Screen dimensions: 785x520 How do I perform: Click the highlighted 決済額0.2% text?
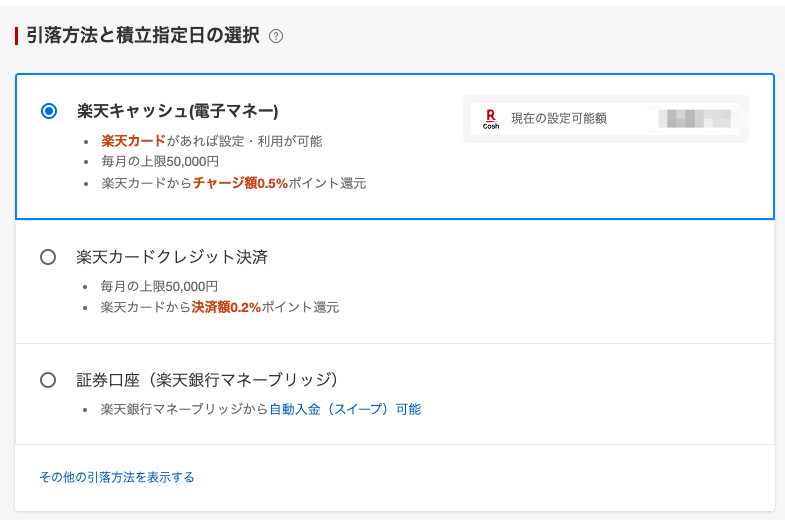click(x=226, y=307)
